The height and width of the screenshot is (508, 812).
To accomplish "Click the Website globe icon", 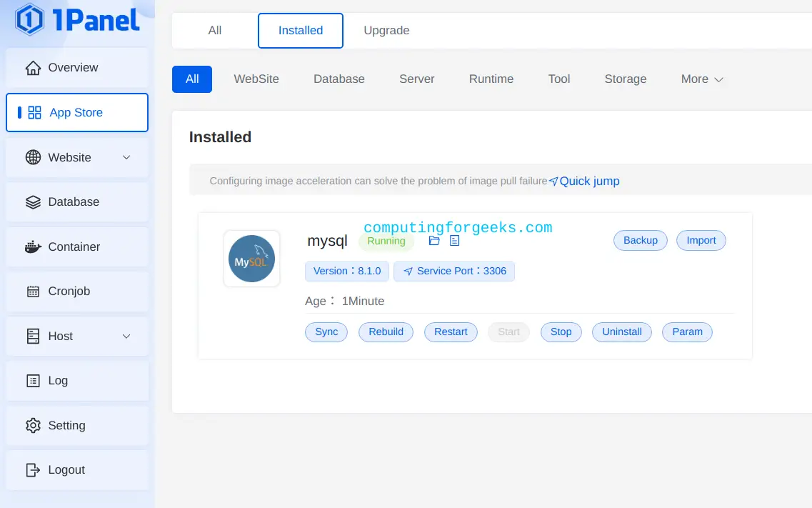I will tap(33, 157).
